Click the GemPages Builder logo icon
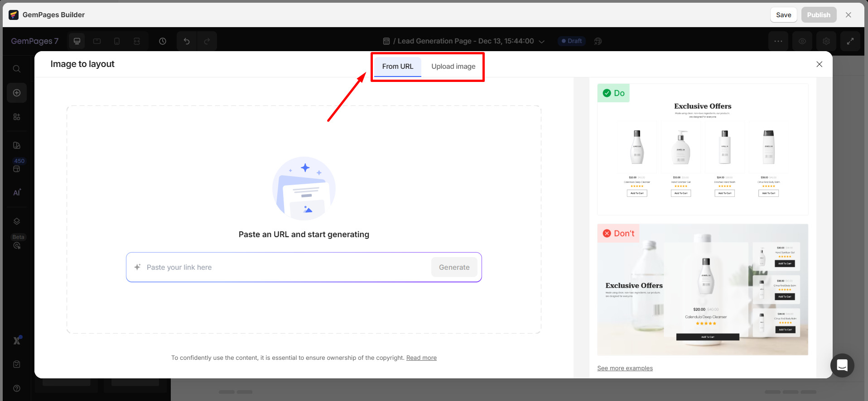The width and height of the screenshot is (868, 401). pyautogui.click(x=14, y=15)
